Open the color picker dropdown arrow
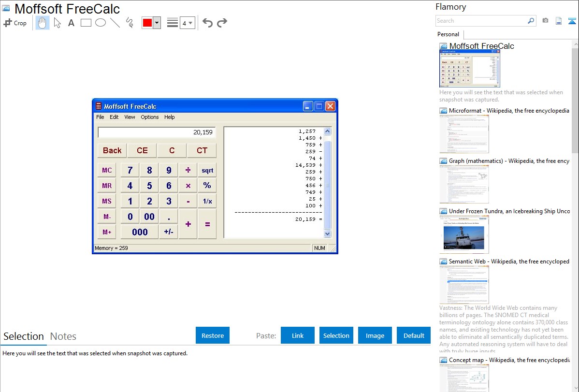Viewport: 579px width, 392px height. tap(157, 23)
